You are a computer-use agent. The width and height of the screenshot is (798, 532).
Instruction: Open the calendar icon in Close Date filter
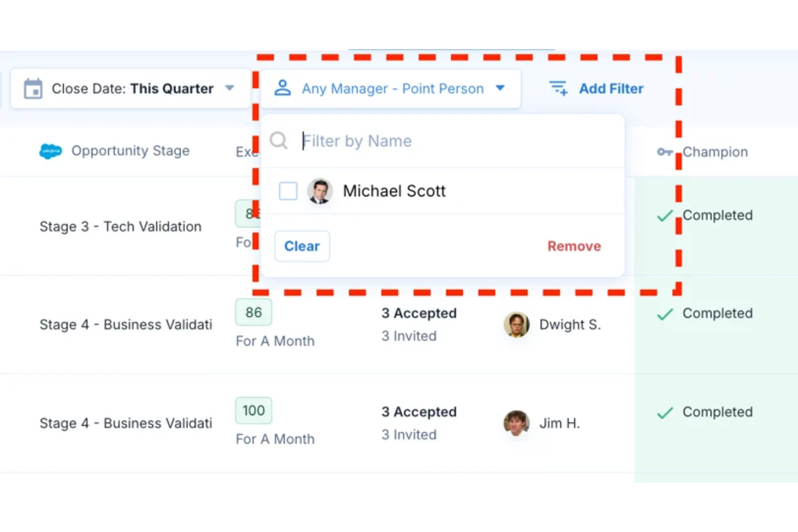33,88
